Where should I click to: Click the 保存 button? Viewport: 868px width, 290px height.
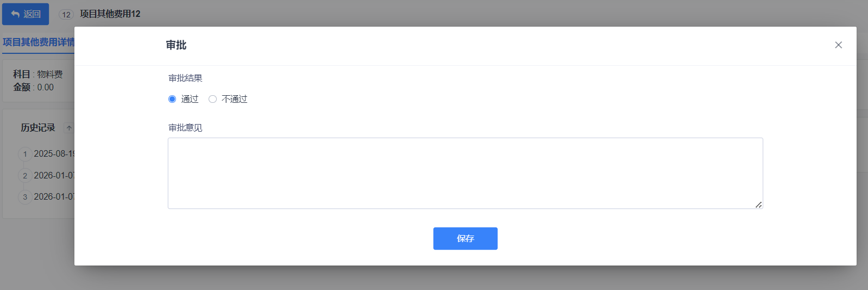tap(465, 238)
